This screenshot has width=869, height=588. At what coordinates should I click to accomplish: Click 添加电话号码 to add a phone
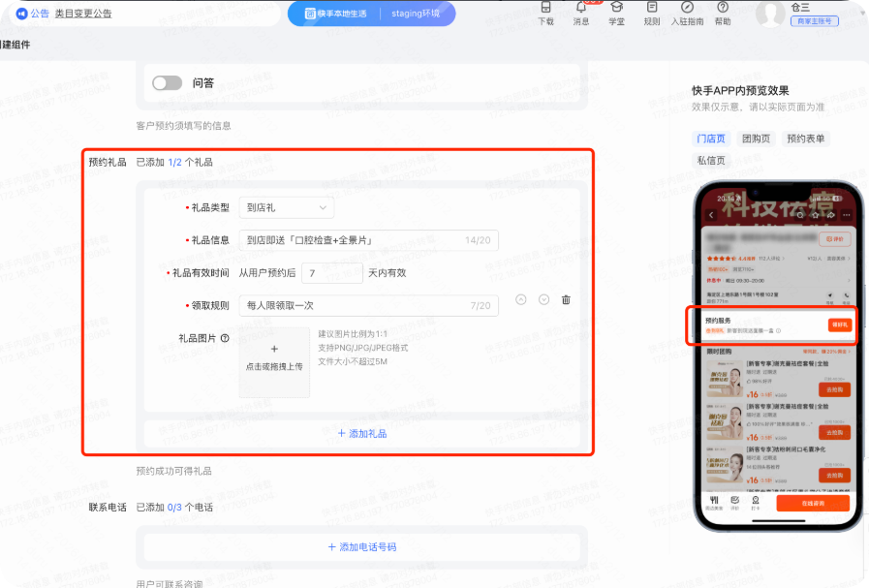[362, 547]
